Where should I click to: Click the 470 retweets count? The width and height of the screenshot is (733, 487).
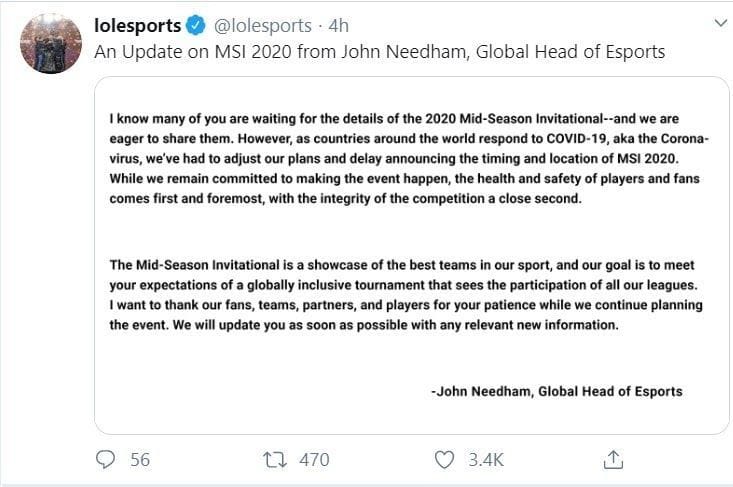pos(314,459)
